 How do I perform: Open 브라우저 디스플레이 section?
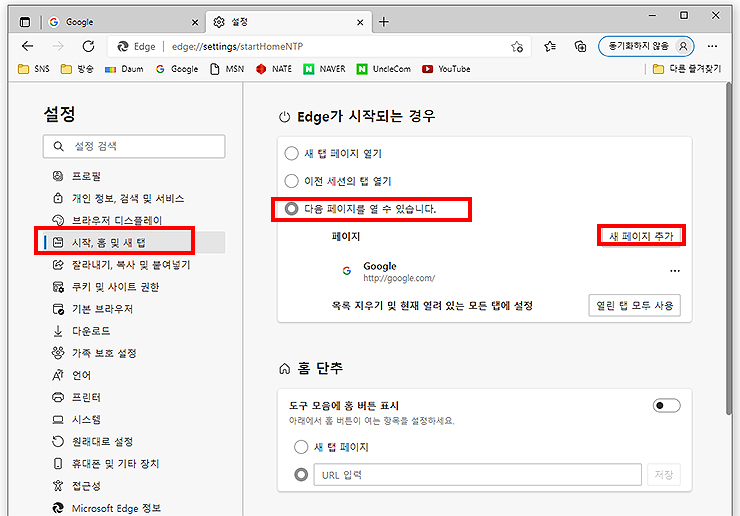click(134, 220)
